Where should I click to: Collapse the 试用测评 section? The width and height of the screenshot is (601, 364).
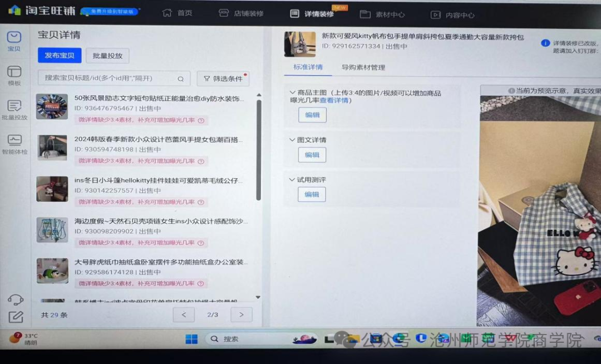point(293,180)
